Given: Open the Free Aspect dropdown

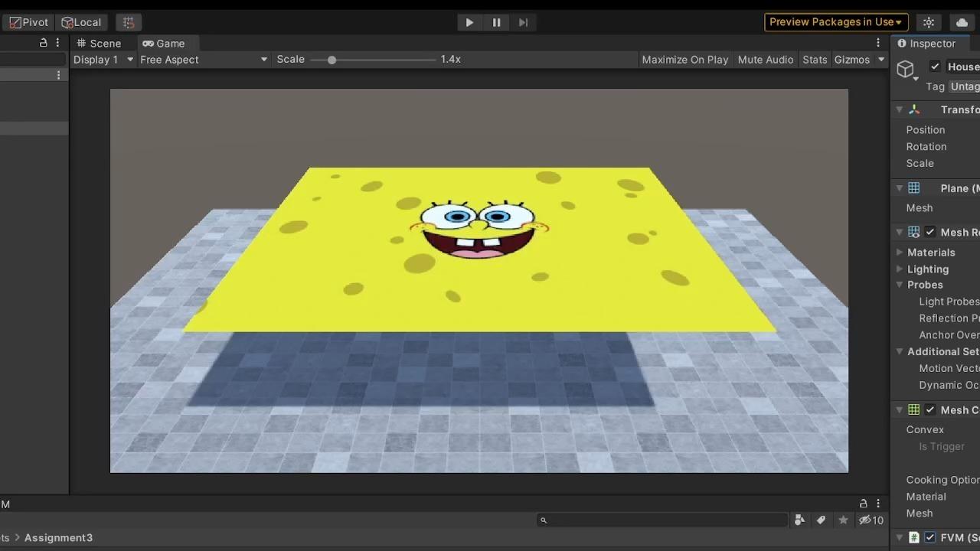Looking at the screenshot, I should pos(203,59).
